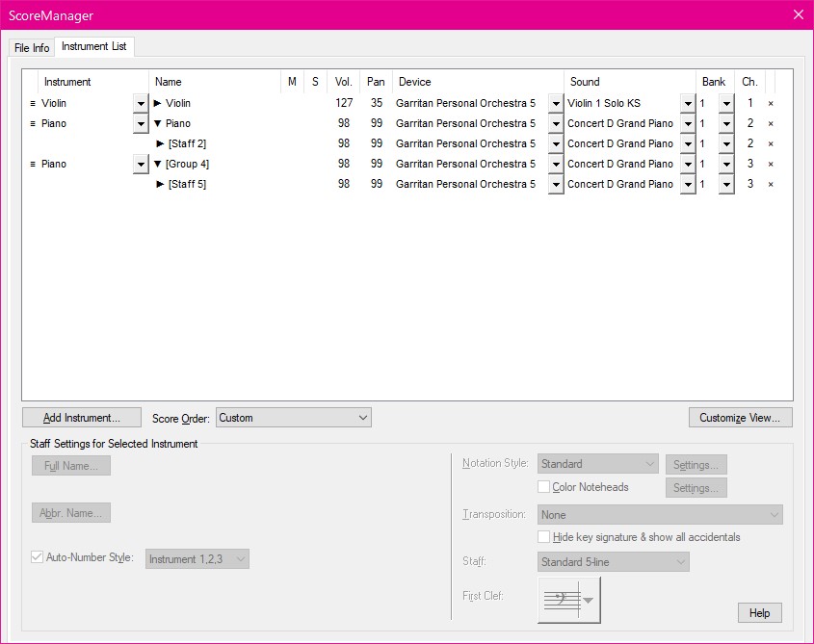
Task: Click the drag handle of the first Piano row
Action: click(32, 123)
